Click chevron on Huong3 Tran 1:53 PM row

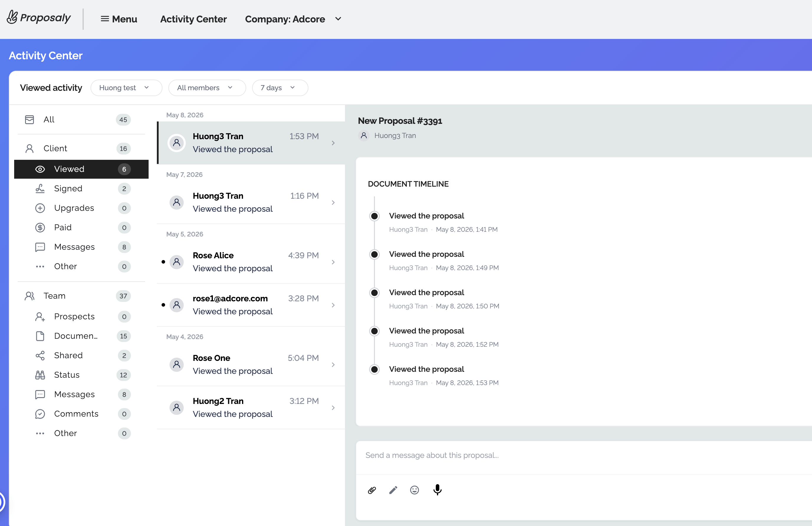[x=333, y=143]
